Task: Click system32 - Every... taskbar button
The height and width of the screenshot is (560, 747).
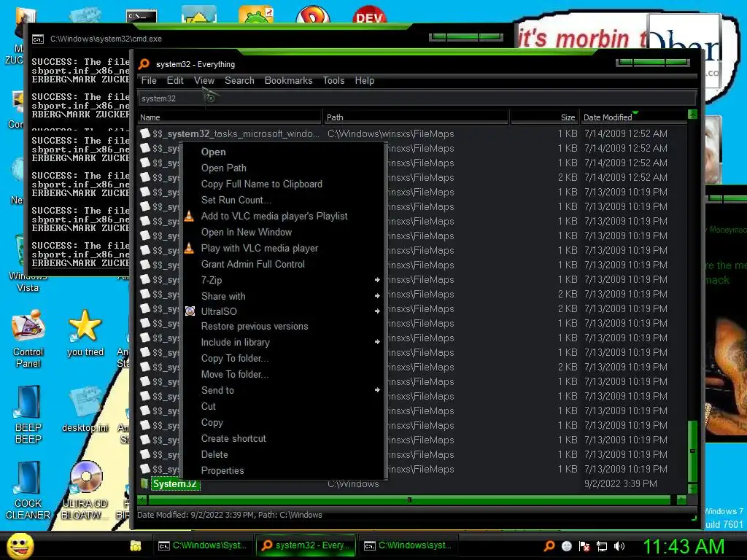Action: (x=306, y=545)
